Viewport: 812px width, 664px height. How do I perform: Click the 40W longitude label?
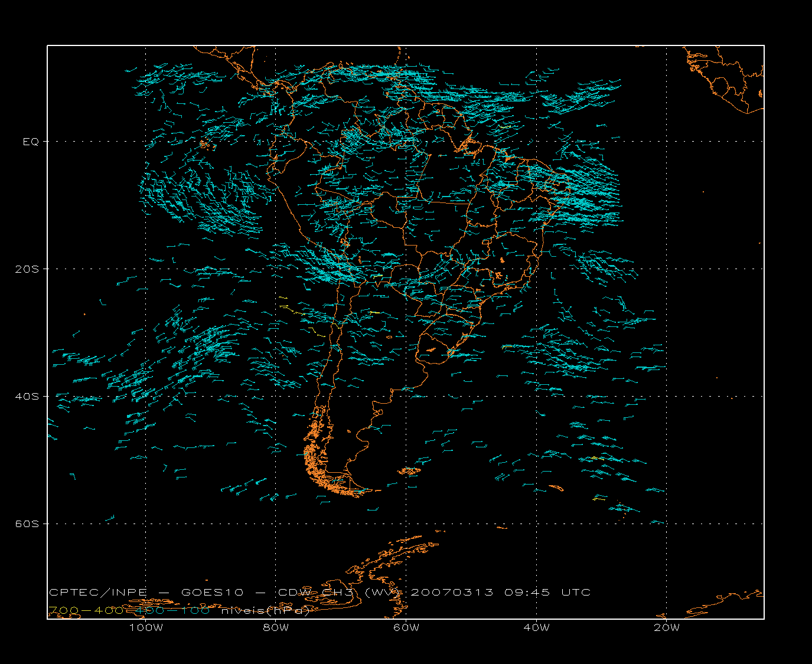click(536, 628)
